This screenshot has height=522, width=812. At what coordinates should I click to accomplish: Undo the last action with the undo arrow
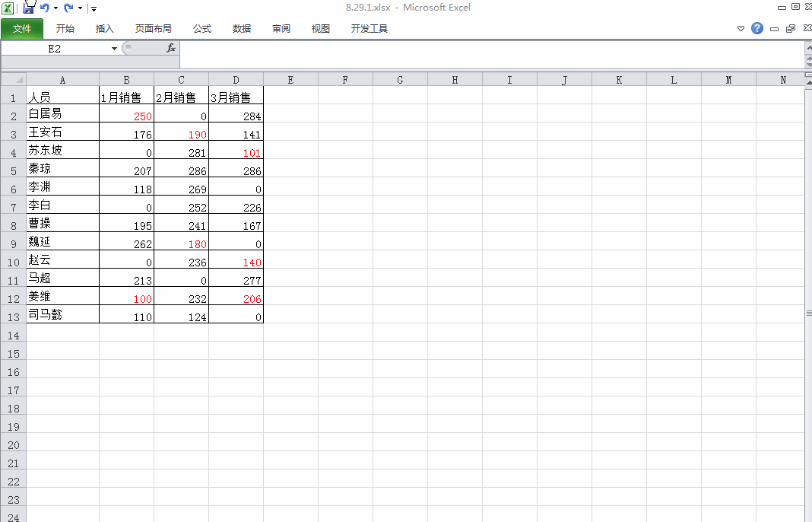45,8
